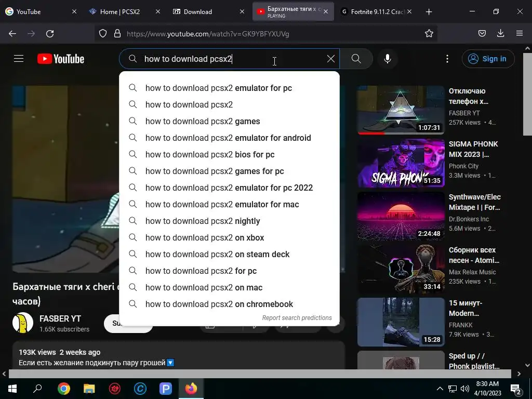Clear the search query with the X
Viewport: 532px width, 399px height.
[331, 59]
